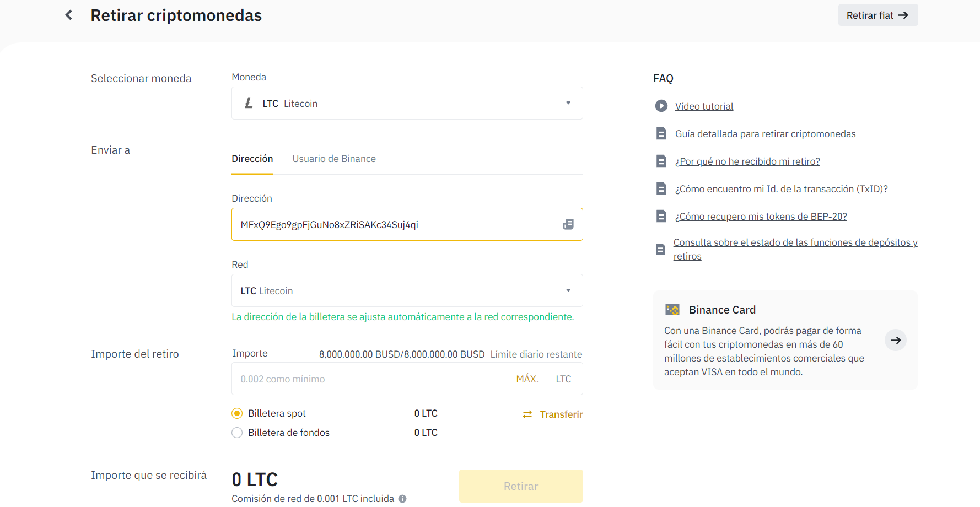Screen dimensions: 980x507
Task: Click document icon beside Consulta sobre el estado
Action: point(660,249)
